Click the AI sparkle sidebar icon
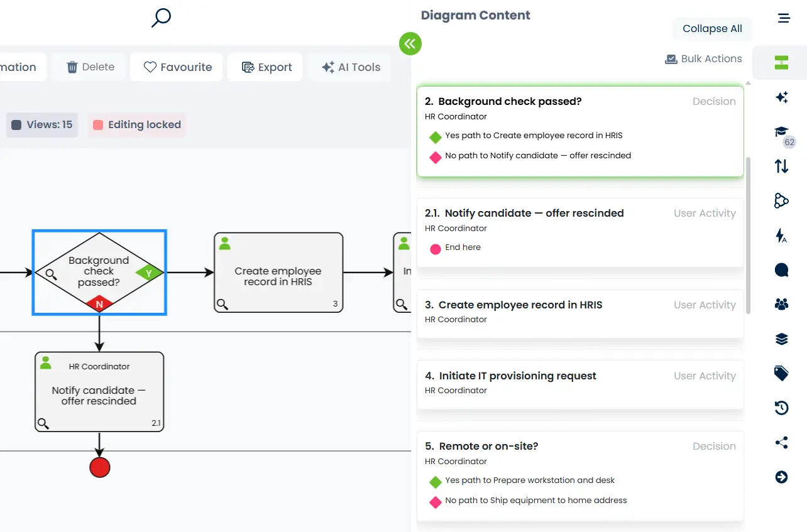Image resolution: width=807 pixels, height=532 pixels. [x=781, y=97]
